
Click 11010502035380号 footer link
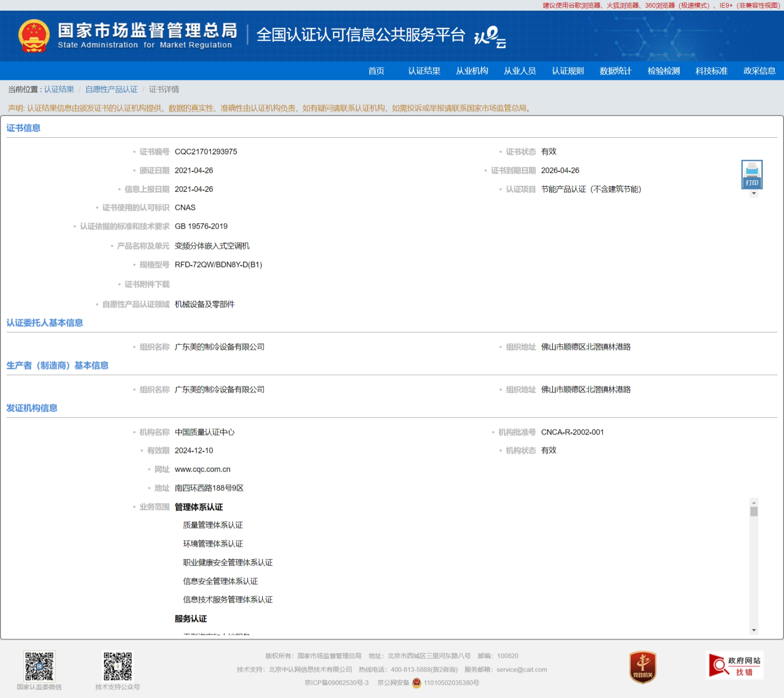(452, 683)
